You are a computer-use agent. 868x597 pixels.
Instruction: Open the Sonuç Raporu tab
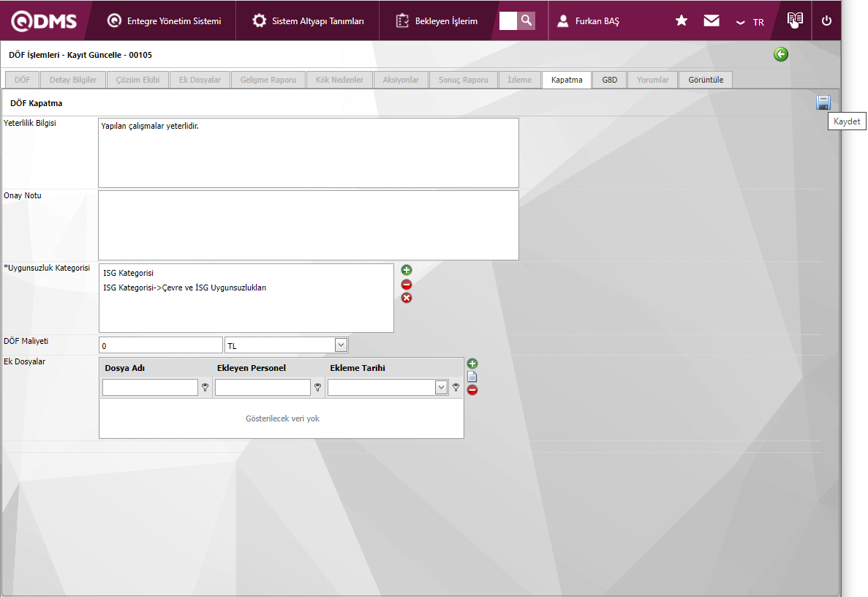point(464,80)
